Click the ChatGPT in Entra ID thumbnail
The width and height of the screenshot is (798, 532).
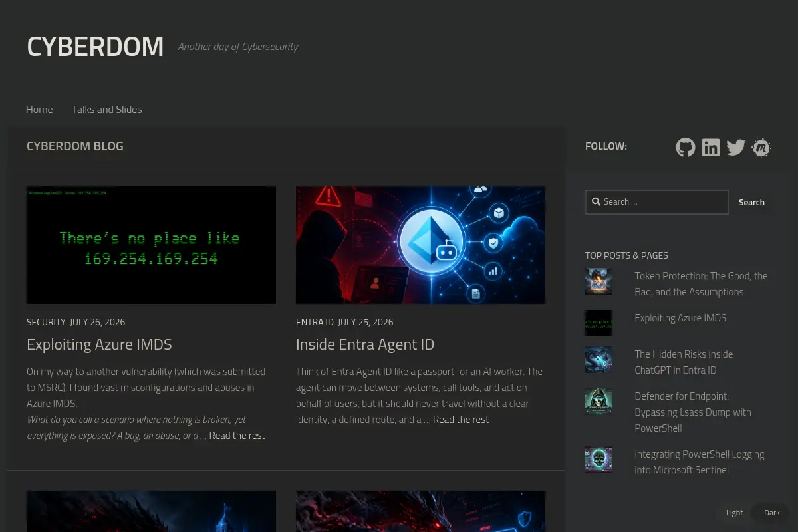tap(598, 360)
